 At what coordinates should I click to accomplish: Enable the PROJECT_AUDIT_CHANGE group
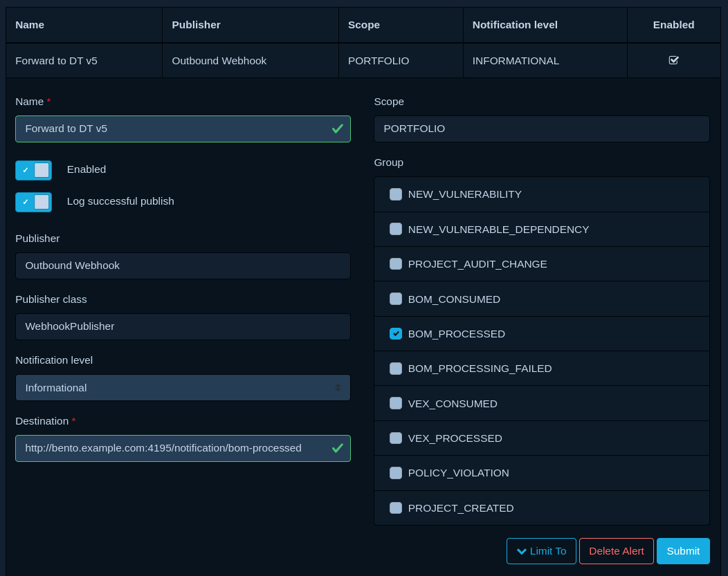point(396,263)
